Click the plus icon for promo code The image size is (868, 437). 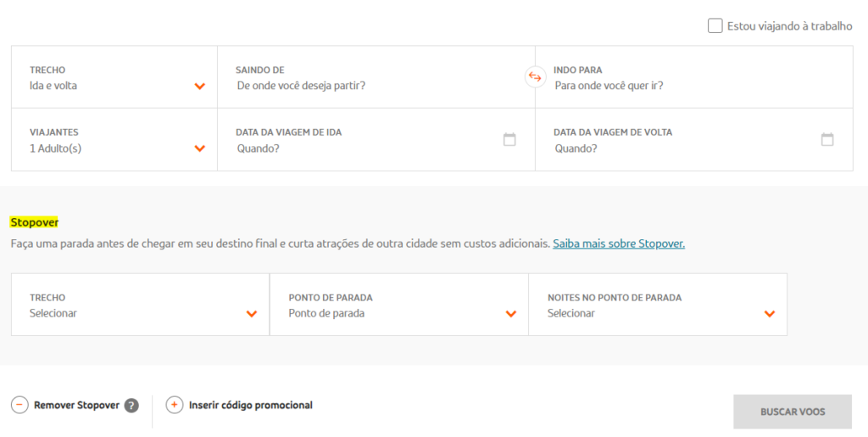[x=174, y=405]
